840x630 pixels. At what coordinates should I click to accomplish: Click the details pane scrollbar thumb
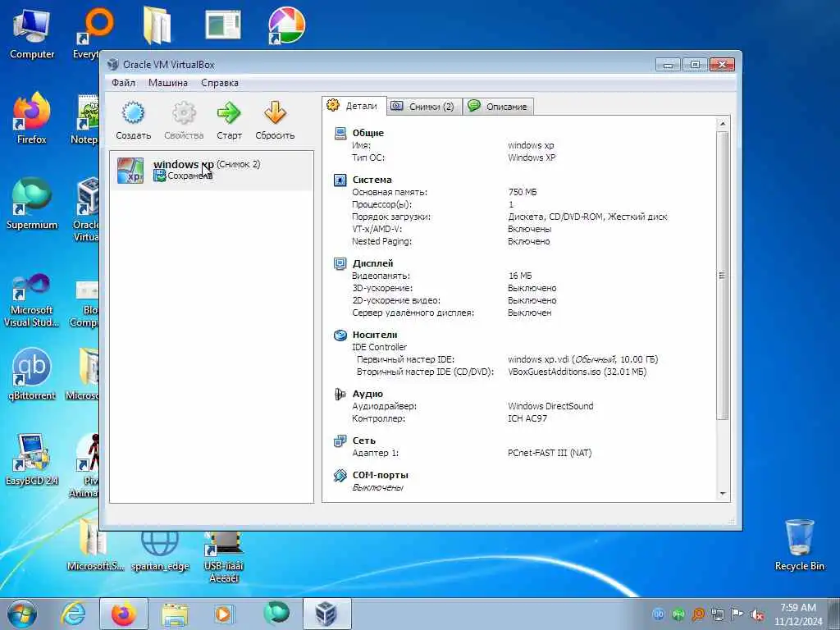722,276
